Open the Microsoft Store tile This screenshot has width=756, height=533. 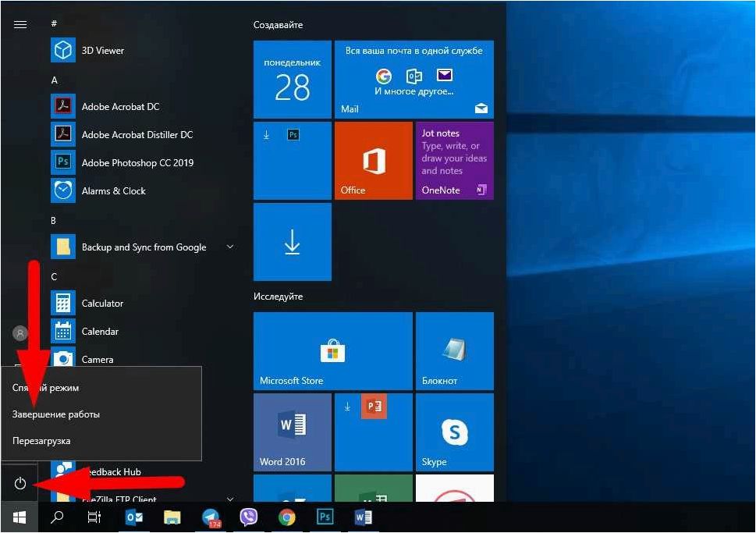[x=333, y=351]
